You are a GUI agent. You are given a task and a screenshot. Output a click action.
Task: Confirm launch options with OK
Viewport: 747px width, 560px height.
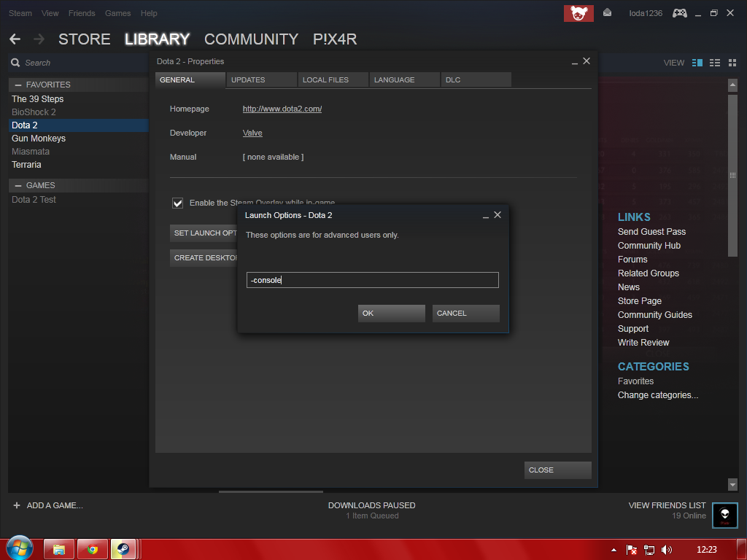click(391, 313)
